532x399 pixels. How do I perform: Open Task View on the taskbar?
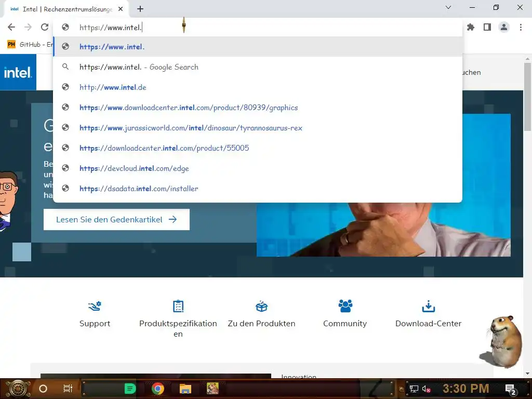point(68,389)
